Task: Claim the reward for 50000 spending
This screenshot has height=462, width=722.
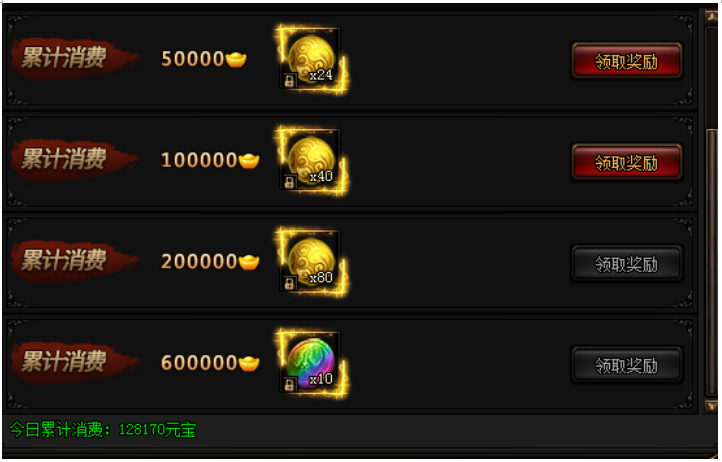Action: point(626,61)
